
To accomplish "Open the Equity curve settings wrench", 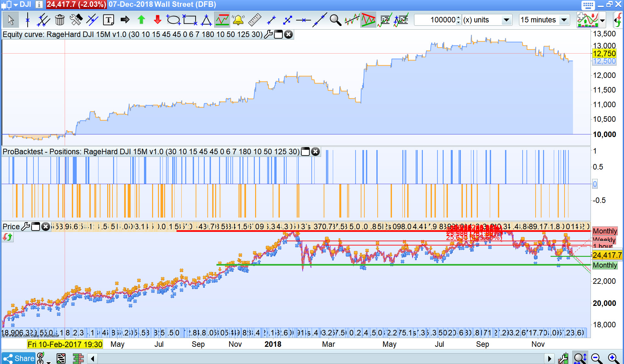I will 268,34.
